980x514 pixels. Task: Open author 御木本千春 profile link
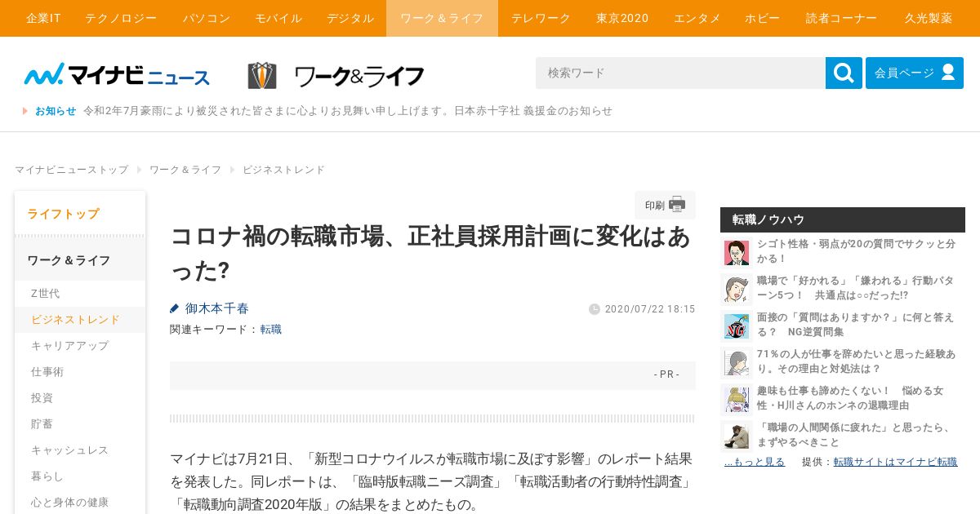[x=216, y=308]
